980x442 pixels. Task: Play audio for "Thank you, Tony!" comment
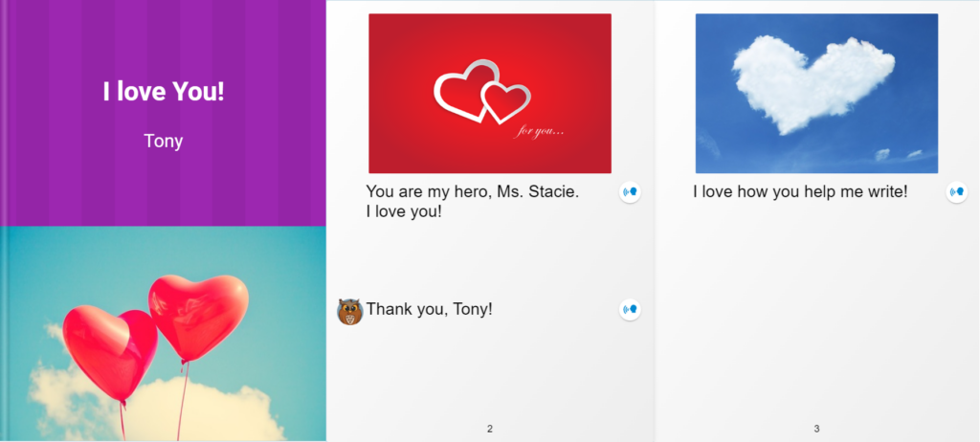[630, 309]
